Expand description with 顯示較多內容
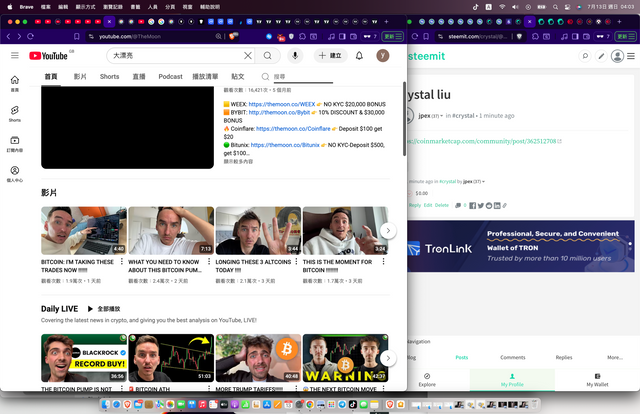The height and width of the screenshot is (414, 640). point(238,161)
